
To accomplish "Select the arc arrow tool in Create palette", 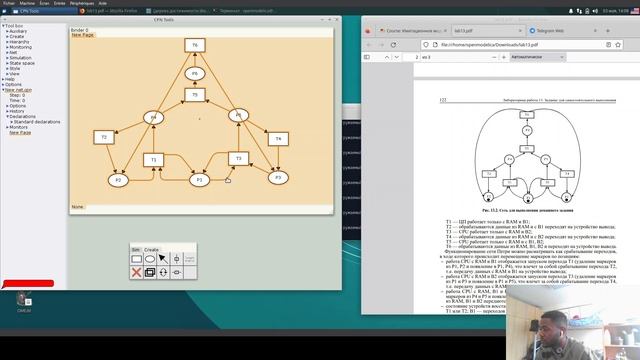I will pos(163,259).
